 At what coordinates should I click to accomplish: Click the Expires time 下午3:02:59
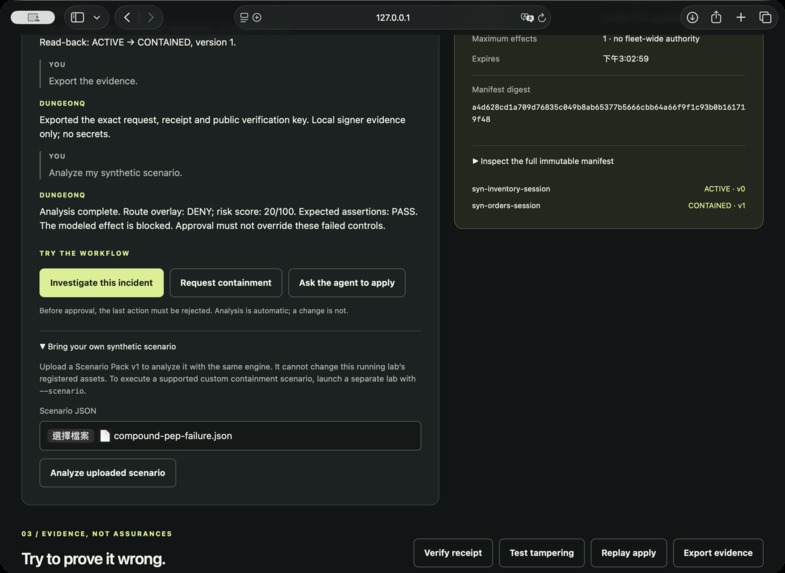pos(625,59)
